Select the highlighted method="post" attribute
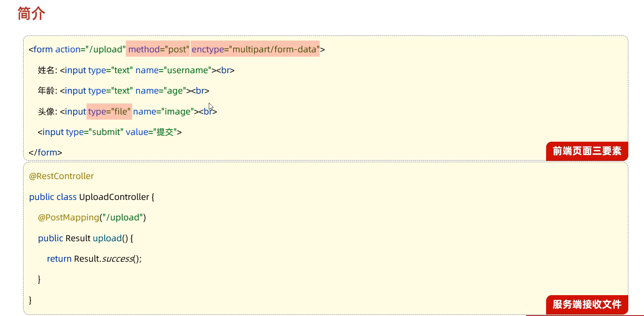644x316 pixels. 158,49
